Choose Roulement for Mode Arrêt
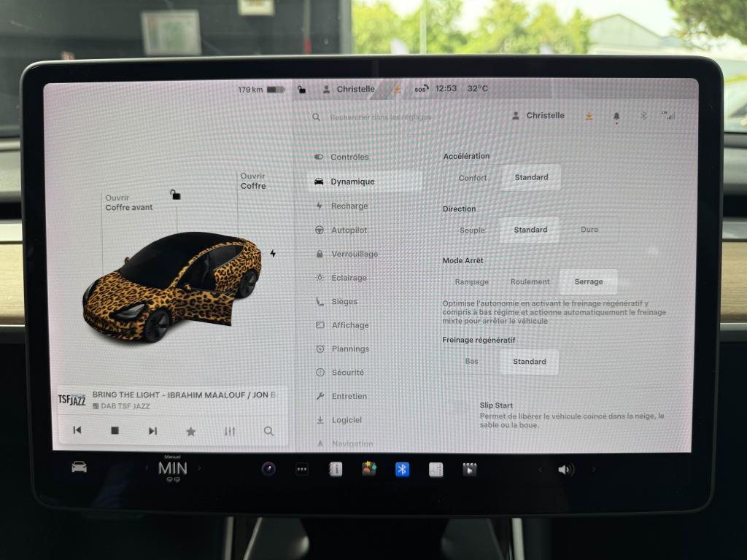The width and height of the screenshot is (747, 560). tap(530, 281)
